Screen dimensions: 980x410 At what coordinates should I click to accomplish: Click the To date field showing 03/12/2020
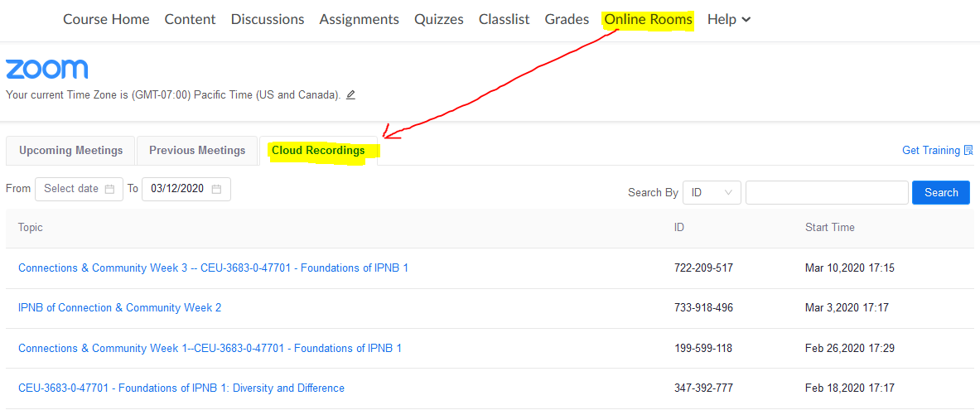click(x=177, y=189)
